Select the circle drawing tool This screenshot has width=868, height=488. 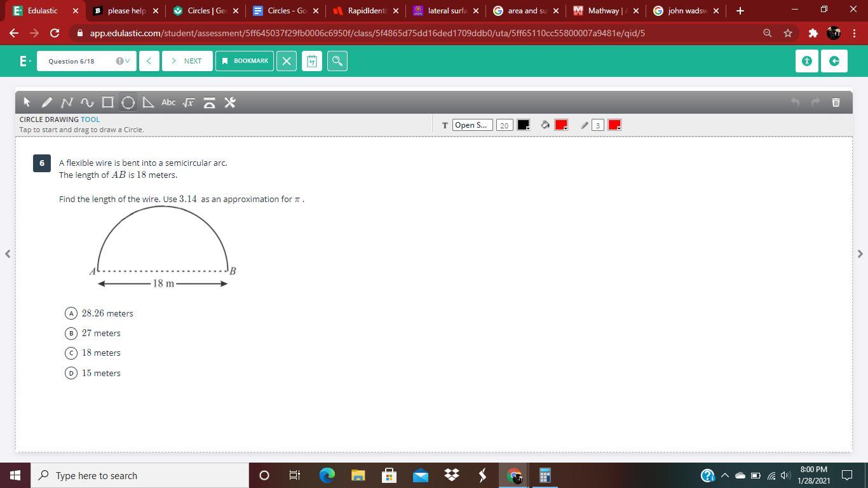click(128, 102)
